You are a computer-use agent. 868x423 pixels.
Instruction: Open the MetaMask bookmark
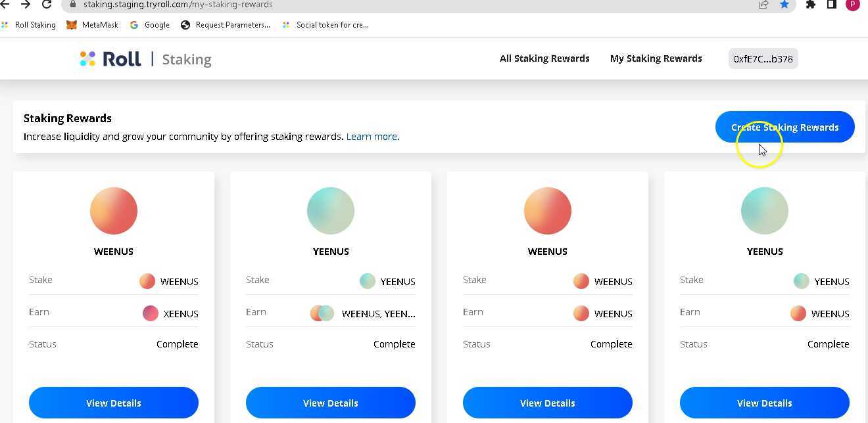point(93,25)
